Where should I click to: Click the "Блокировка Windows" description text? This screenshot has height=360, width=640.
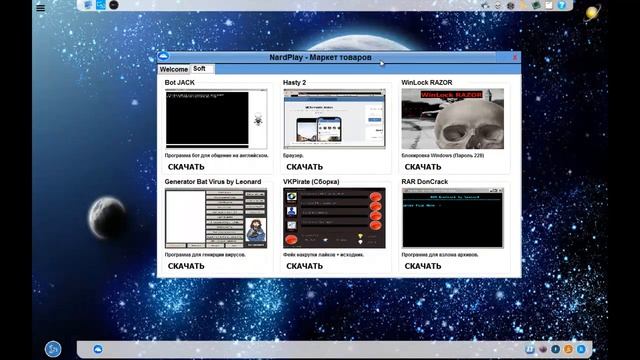pyautogui.click(x=442, y=156)
